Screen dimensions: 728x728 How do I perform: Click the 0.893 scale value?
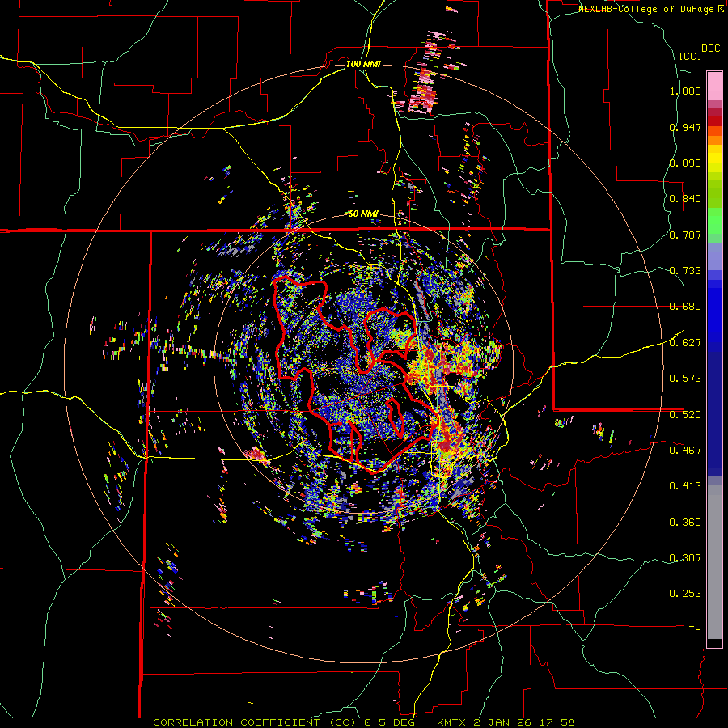click(x=685, y=163)
